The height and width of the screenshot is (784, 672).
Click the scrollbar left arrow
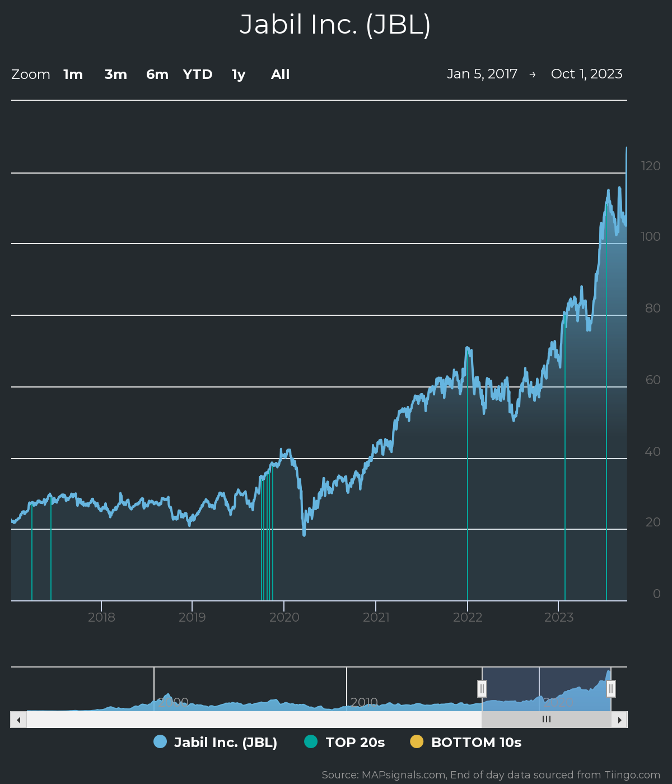18,720
